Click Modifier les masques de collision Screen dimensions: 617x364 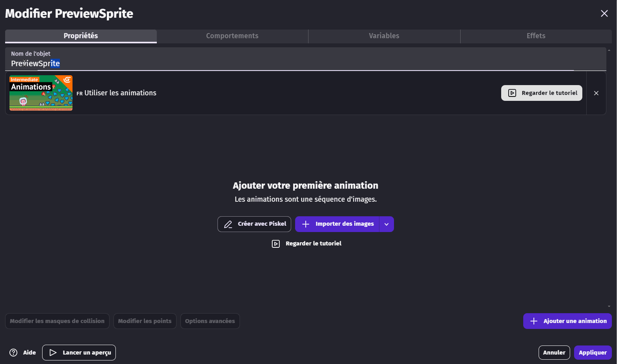(57, 321)
